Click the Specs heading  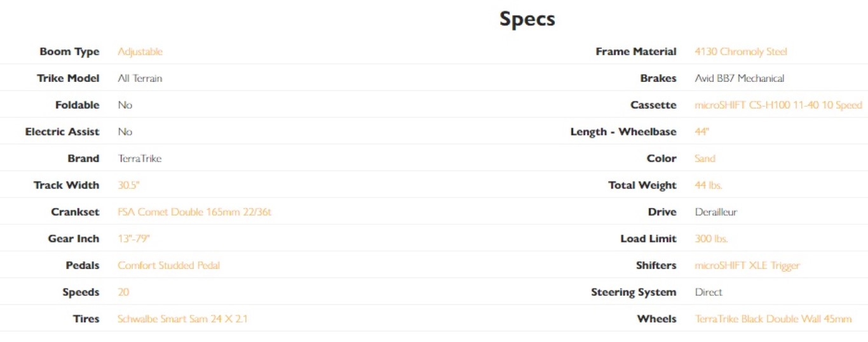[x=527, y=18]
